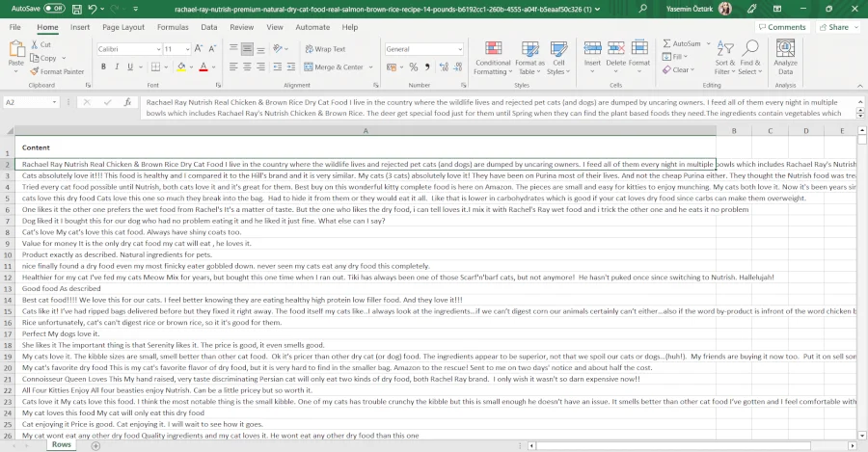Switch to the Page Layout tab
868x452 pixels.
pyautogui.click(x=122, y=27)
